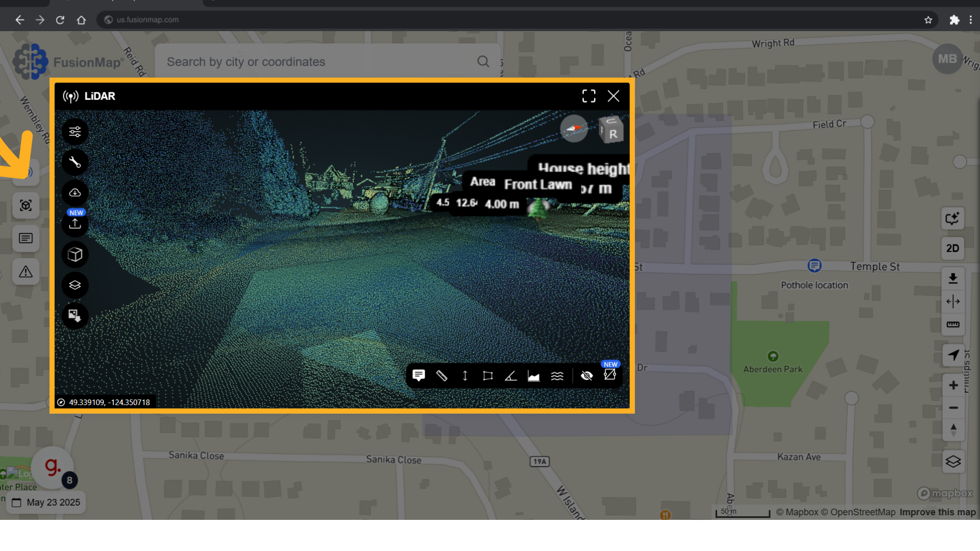The height and width of the screenshot is (551, 980).
Task: Open the browser three-dot menu
Action: (971, 20)
